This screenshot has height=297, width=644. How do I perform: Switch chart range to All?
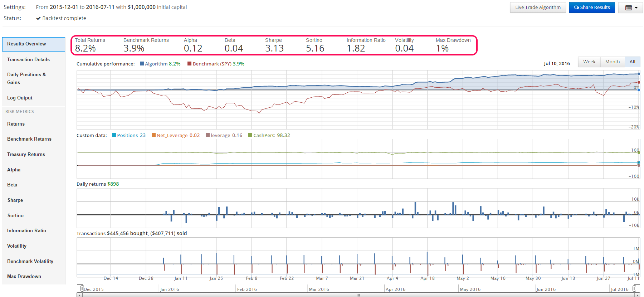click(x=633, y=62)
